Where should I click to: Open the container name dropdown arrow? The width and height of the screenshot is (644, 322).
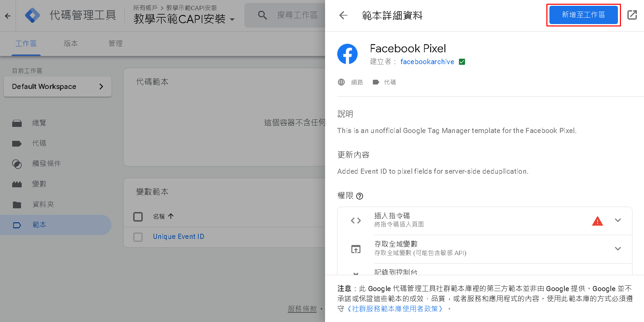pos(232,19)
